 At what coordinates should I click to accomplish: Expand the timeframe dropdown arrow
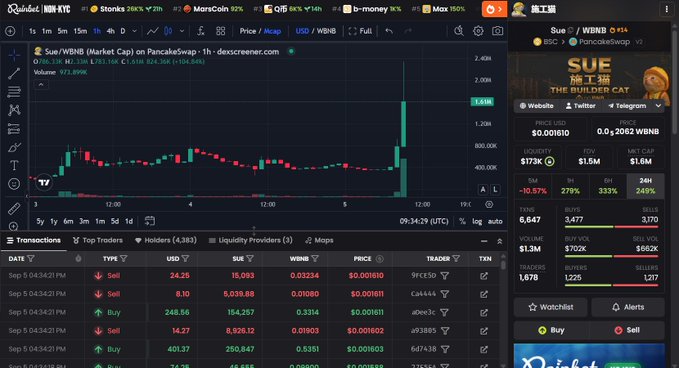tap(134, 31)
